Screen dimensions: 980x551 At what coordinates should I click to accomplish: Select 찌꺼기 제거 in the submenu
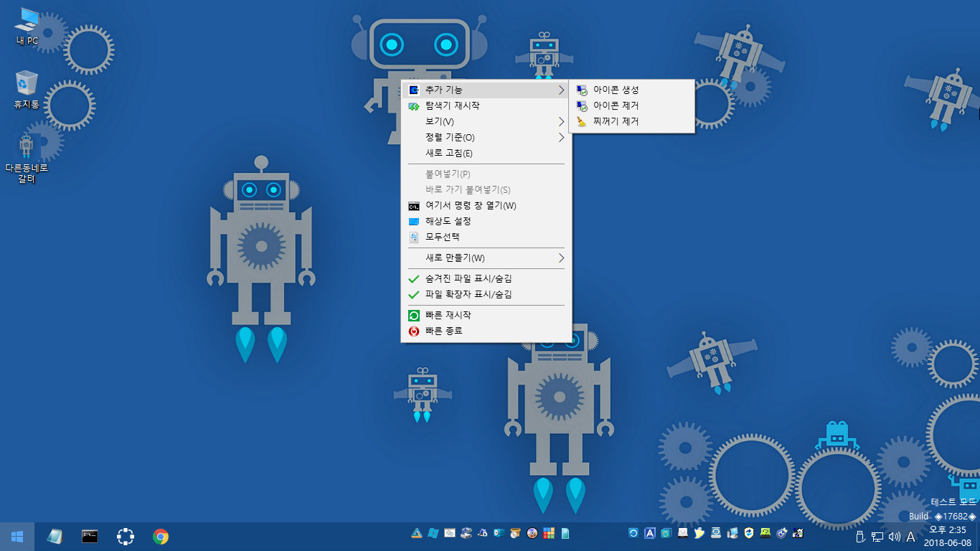[x=631, y=121]
